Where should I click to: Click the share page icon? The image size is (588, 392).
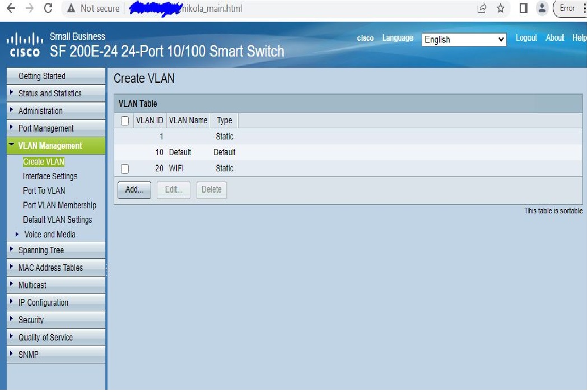click(482, 8)
